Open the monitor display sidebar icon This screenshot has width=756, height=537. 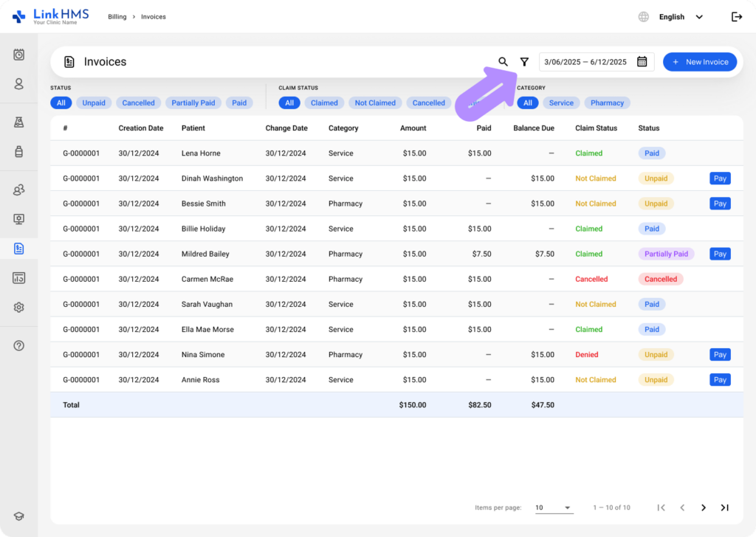(x=18, y=219)
